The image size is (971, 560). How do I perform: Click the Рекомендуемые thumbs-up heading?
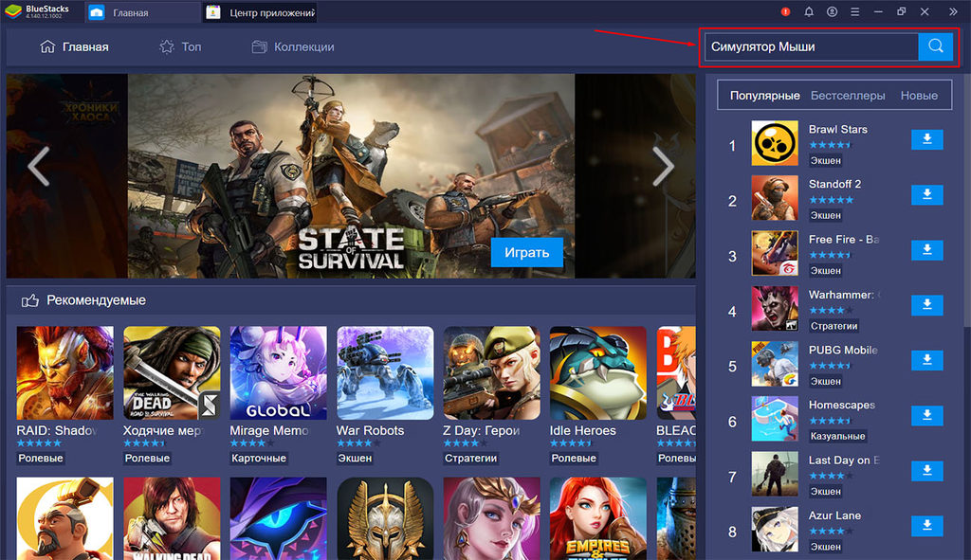83,300
